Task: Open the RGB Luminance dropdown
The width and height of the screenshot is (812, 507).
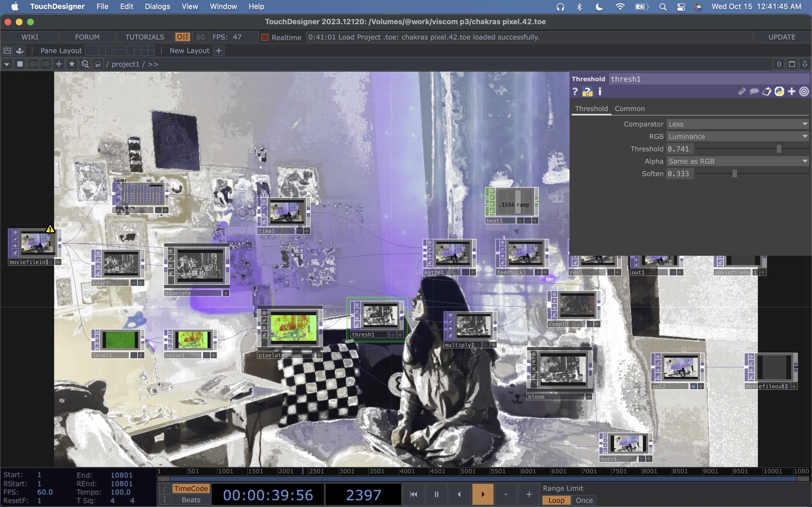Action: coord(737,137)
